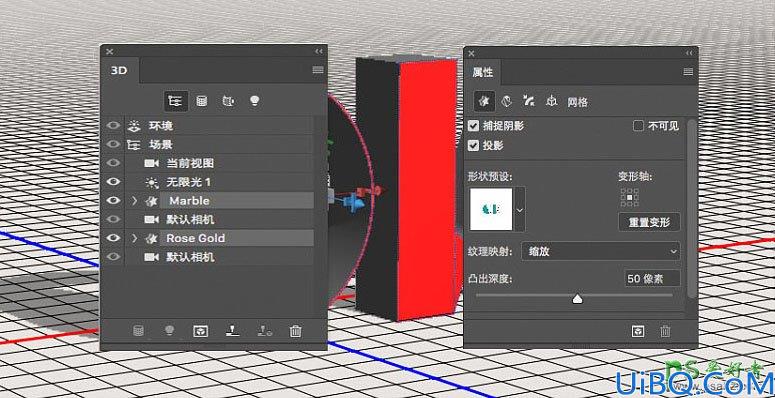This screenshot has width=775, height=398.
Task: Select the 场景 row
Action: [219, 144]
